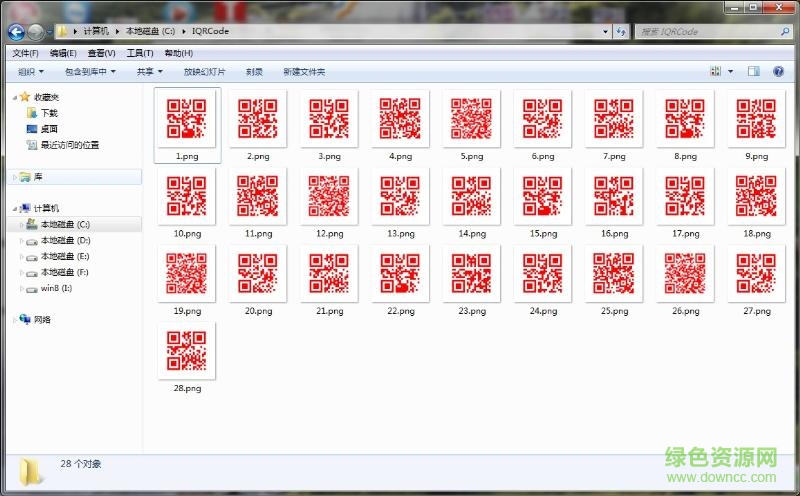The width and height of the screenshot is (800, 496).
Task: Open the 文件(F) menu
Action: tap(25, 53)
